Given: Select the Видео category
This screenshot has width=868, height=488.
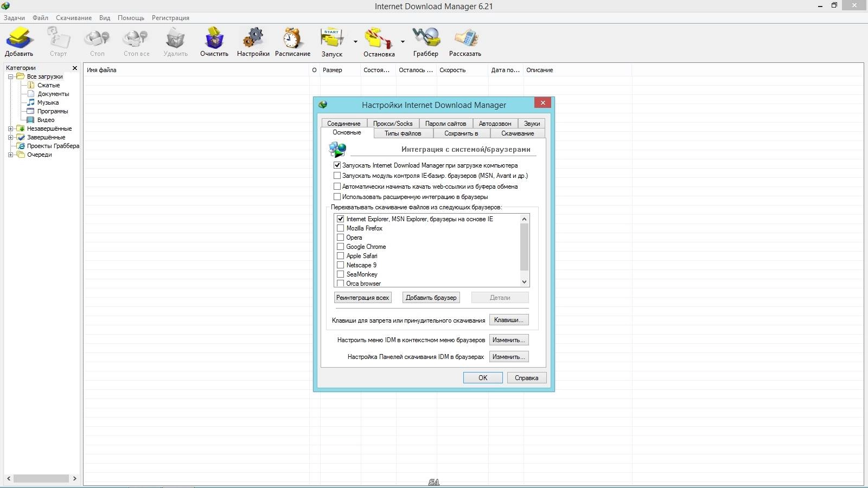Looking at the screenshot, I should pos(46,120).
